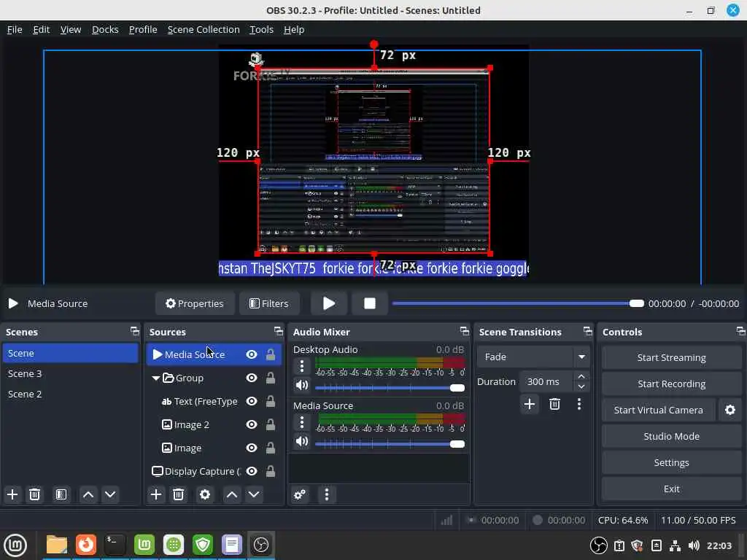Float the Sources dock panel

[278, 332]
